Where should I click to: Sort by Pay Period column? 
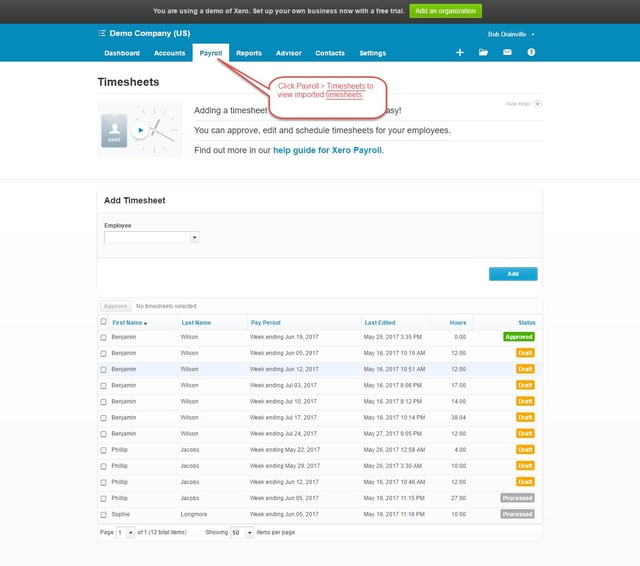[265, 322]
